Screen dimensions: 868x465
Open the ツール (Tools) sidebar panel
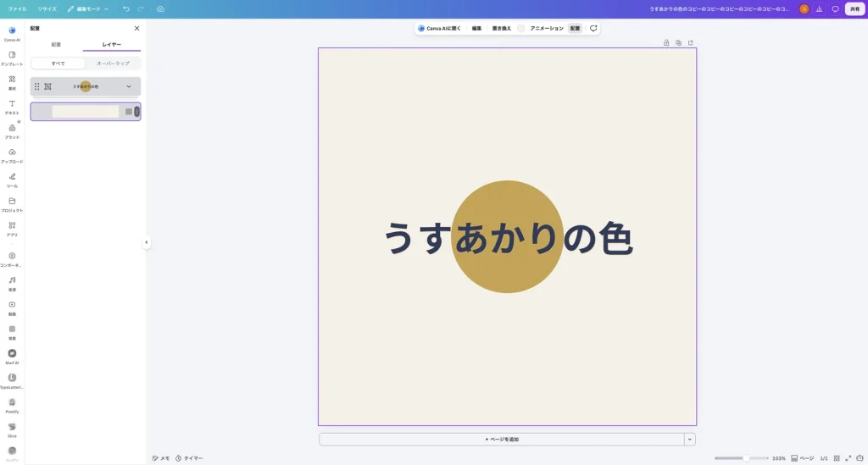(12, 180)
